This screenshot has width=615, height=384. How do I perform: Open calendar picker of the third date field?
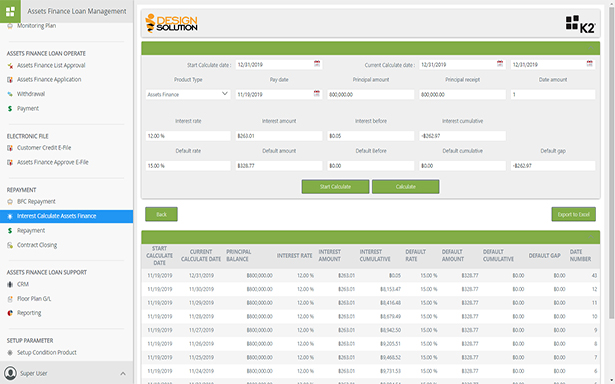tap(590, 64)
